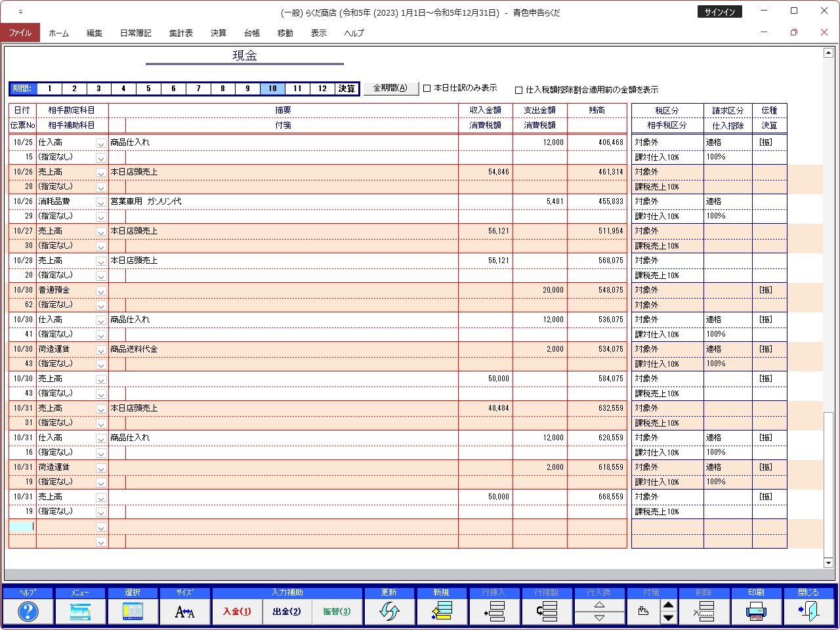Click the vertical scrollbar down arrow
This screenshot has height=630, width=840.
tap(828, 562)
